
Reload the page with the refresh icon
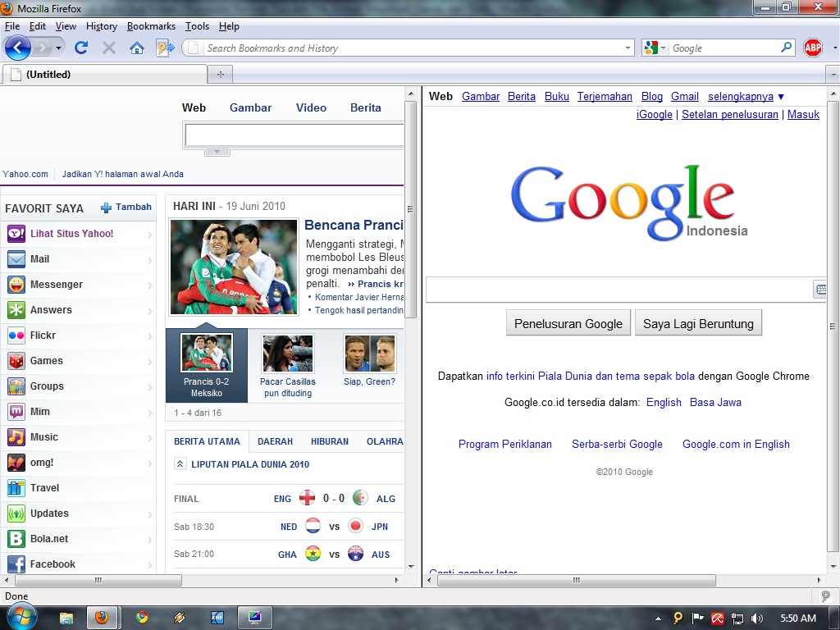click(81, 48)
